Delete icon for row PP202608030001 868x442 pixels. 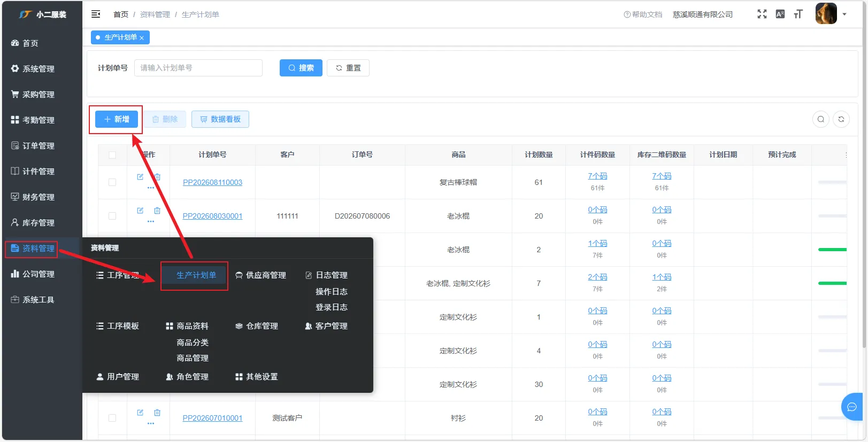[157, 211]
